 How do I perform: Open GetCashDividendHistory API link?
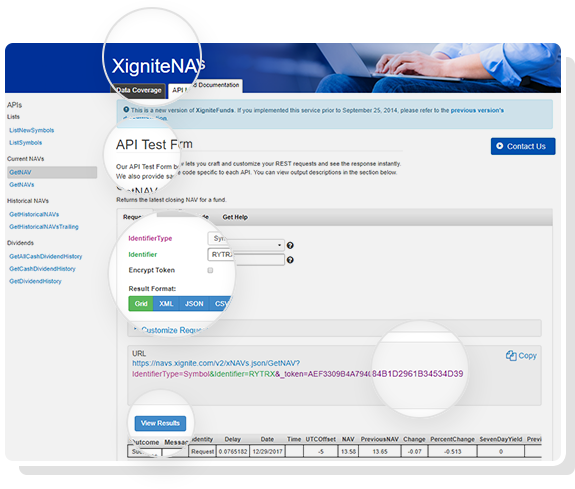tap(42, 269)
